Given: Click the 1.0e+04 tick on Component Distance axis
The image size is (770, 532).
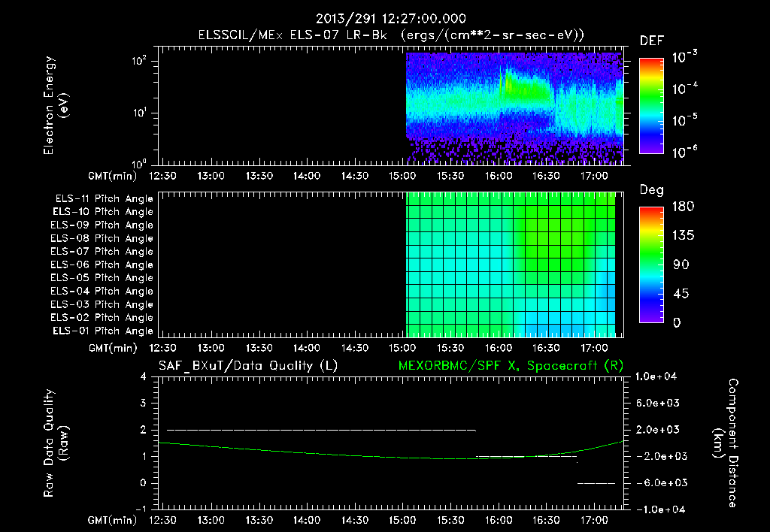Looking at the screenshot, I should (x=656, y=376).
